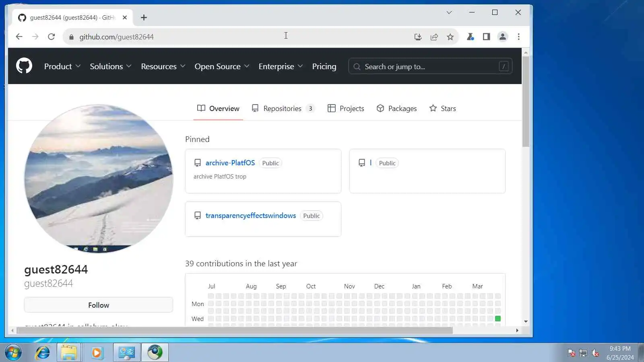
Task: Open Windows Explorer from the taskbar
Action: 69,353
